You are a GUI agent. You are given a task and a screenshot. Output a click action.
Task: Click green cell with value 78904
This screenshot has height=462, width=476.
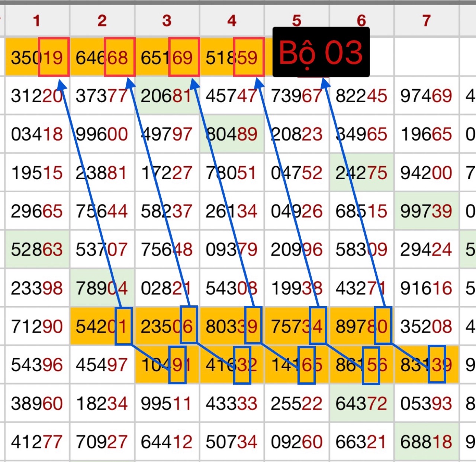click(102, 288)
